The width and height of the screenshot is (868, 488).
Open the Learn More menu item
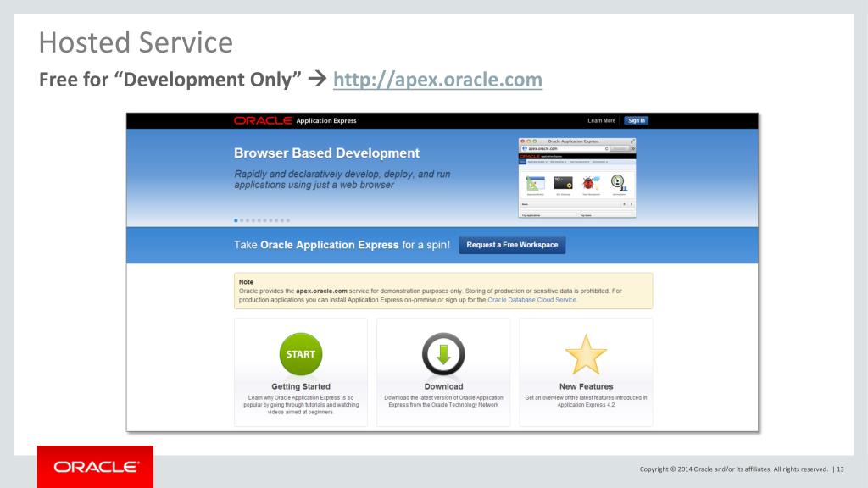601,120
